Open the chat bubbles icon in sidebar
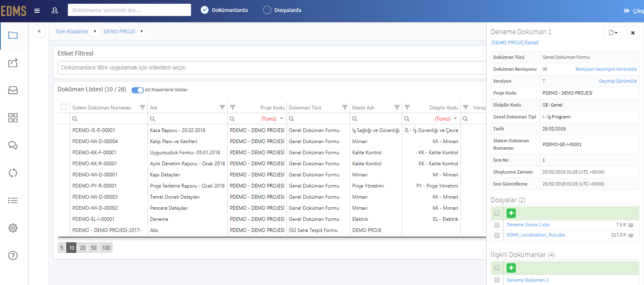Viewport: 644px width, 285px height. click(13, 145)
